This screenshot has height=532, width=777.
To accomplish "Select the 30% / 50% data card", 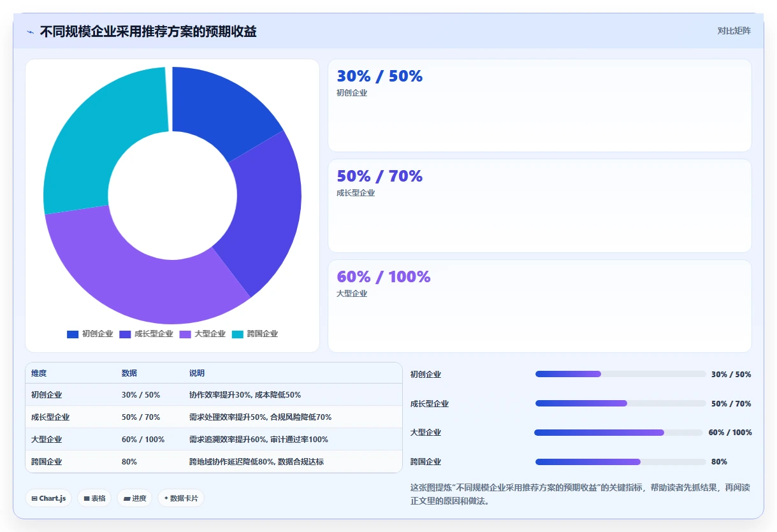I will [540, 105].
